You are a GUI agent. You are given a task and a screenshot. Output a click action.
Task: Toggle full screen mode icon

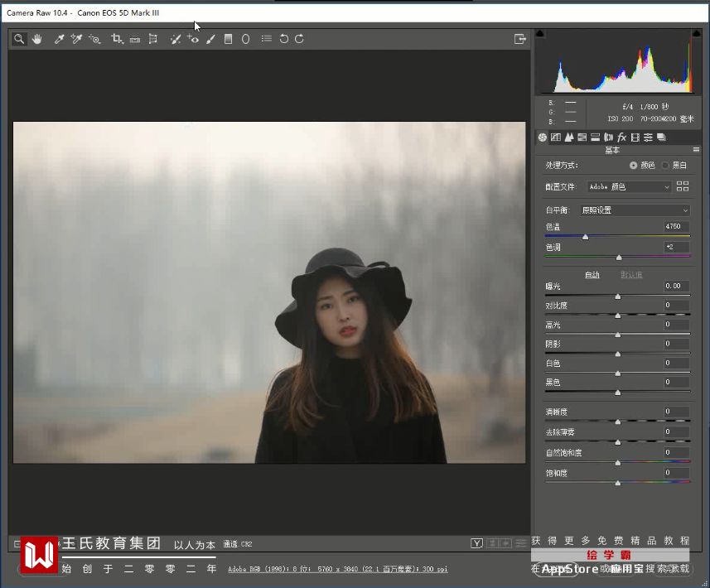tap(520, 39)
